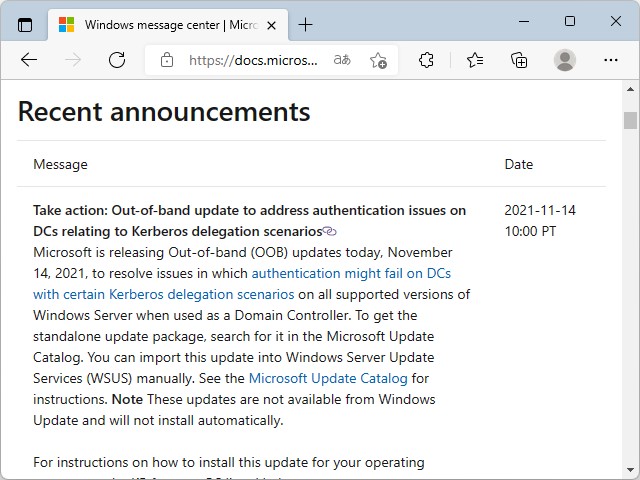Click the browser back arrow
Image resolution: width=640 pixels, height=480 pixels.
pyautogui.click(x=29, y=60)
